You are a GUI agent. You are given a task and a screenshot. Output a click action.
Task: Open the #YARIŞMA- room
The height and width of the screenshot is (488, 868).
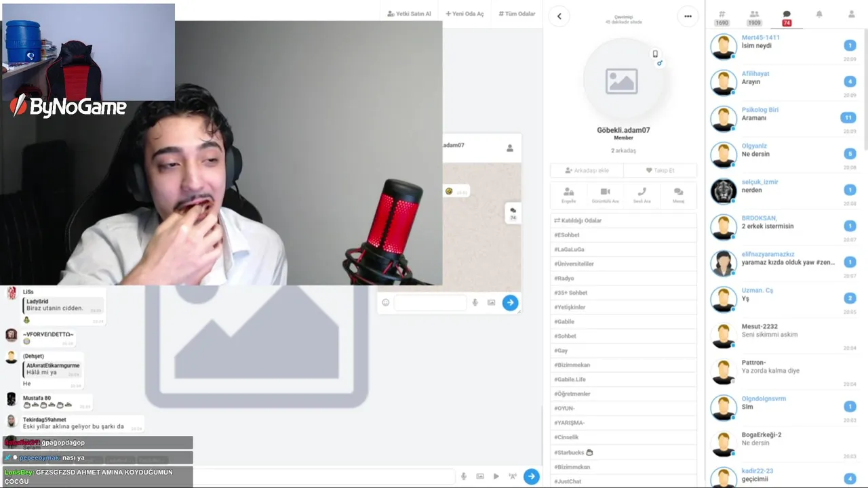(623, 423)
